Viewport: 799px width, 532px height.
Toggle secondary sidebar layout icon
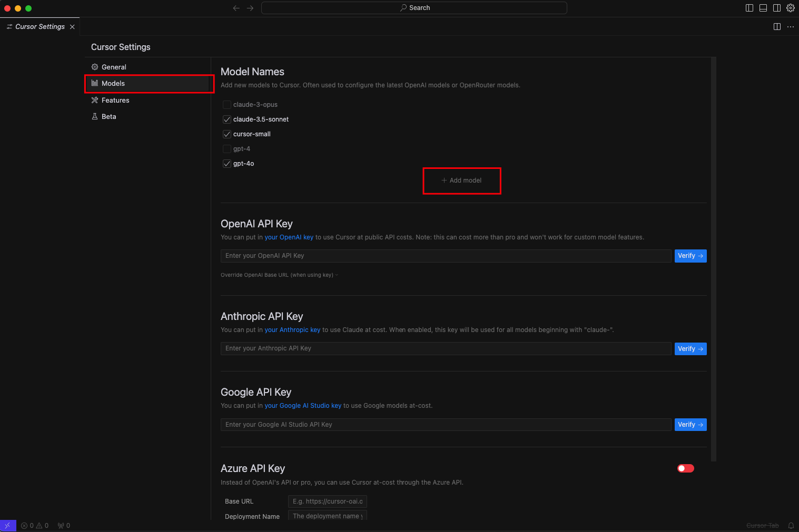pyautogui.click(x=777, y=8)
